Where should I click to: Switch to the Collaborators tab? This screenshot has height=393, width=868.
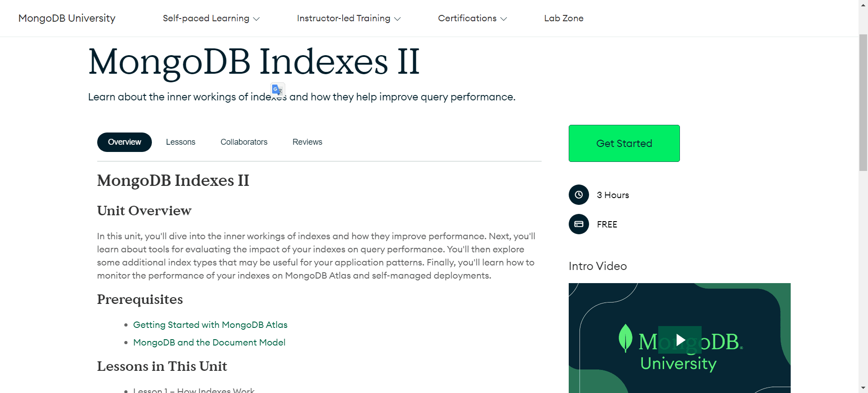click(244, 142)
